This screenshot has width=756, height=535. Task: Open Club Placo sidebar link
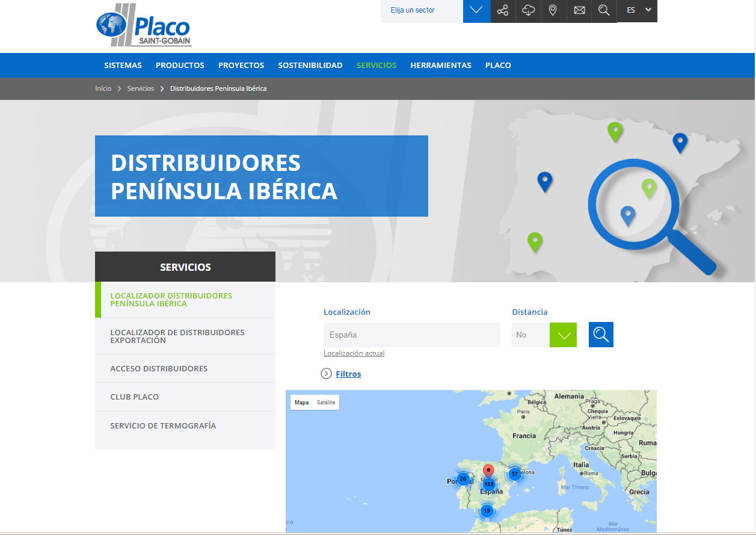pyautogui.click(x=185, y=397)
